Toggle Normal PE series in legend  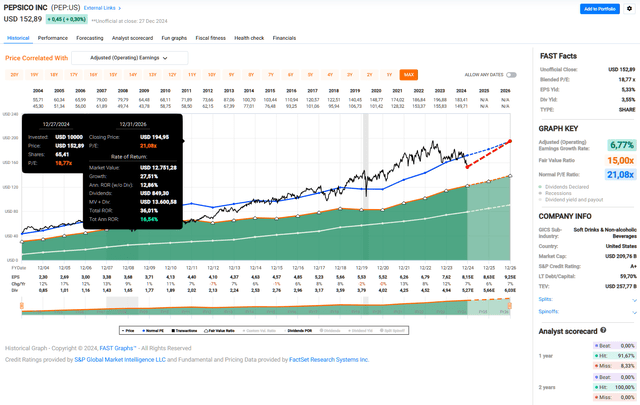153,330
